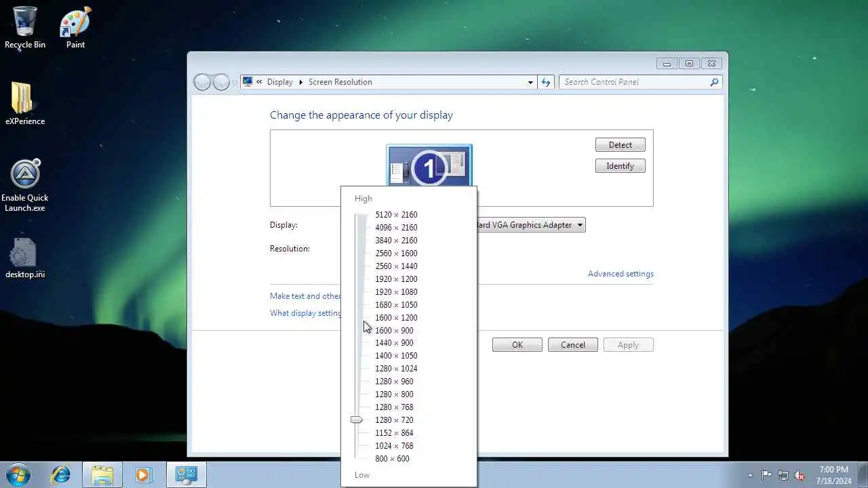This screenshot has height=488, width=868.
Task: Select the monitor 1 display thumbnail
Action: click(x=429, y=165)
